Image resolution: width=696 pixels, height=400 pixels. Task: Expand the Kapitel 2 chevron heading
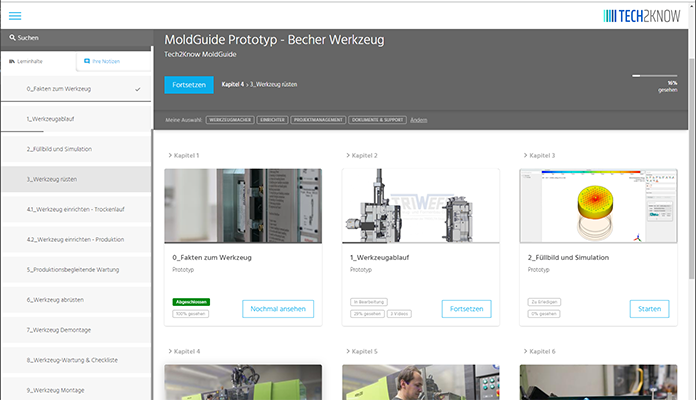(x=361, y=155)
